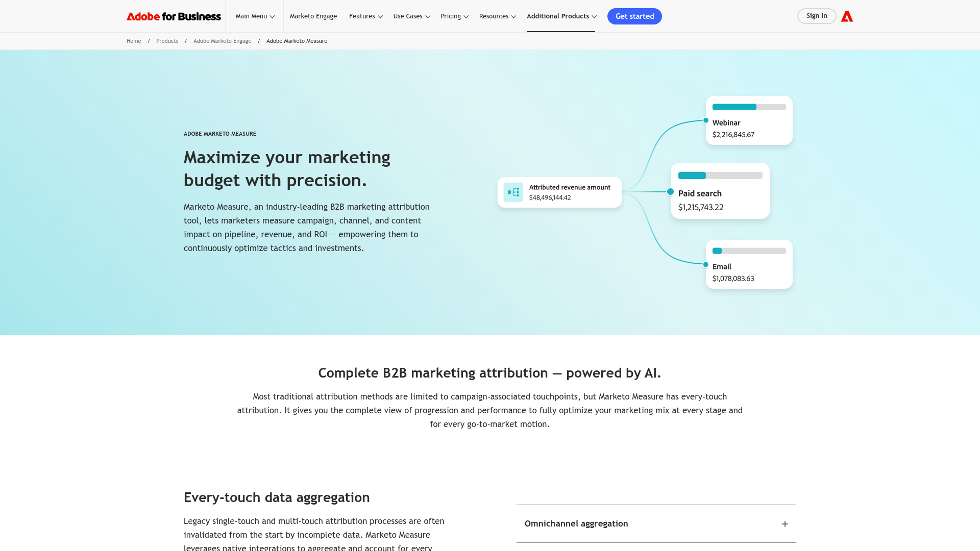
Task: Go to the Home breadcrumb link
Action: tap(134, 41)
